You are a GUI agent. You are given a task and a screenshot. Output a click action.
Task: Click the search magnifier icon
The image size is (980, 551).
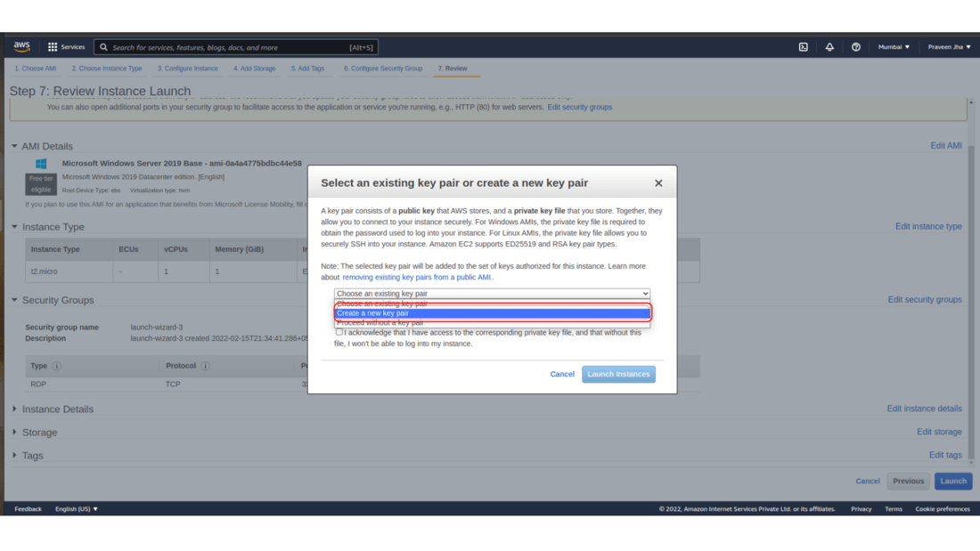[103, 47]
